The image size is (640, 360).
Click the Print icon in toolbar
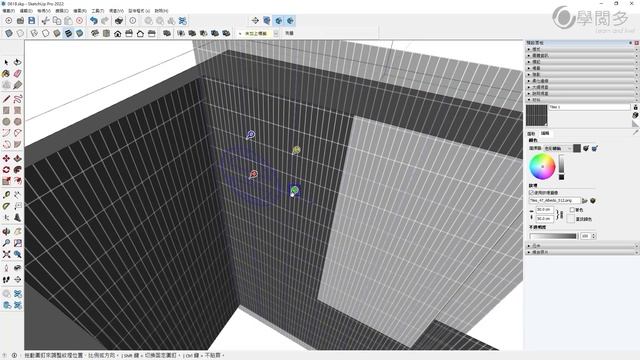tap(119, 20)
